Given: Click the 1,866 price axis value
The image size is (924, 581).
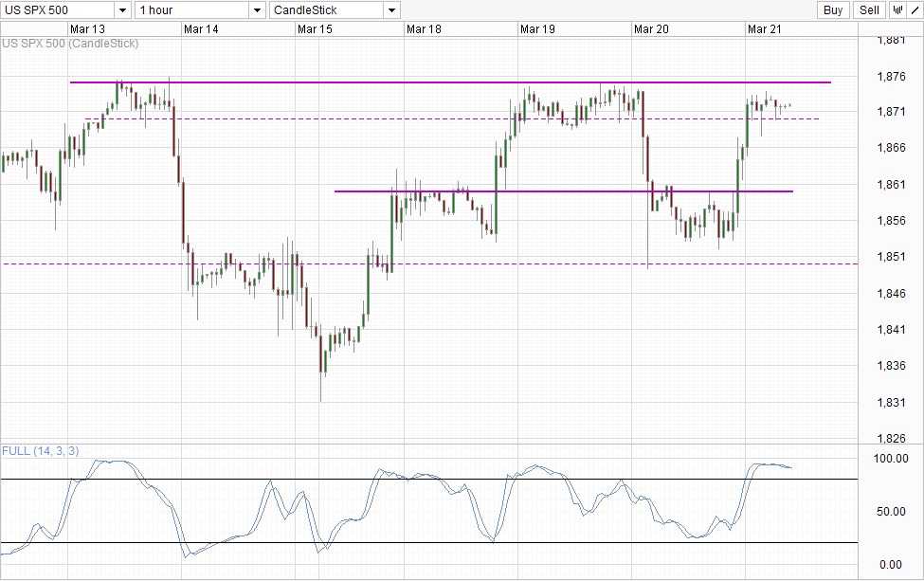Looking at the screenshot, I should click(x=891, y=148).
